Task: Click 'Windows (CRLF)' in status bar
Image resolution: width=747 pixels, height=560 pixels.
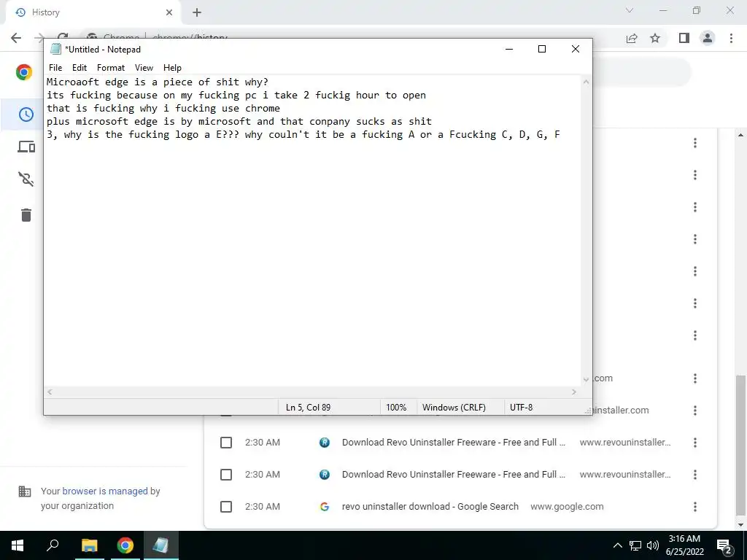Action: 454,407
